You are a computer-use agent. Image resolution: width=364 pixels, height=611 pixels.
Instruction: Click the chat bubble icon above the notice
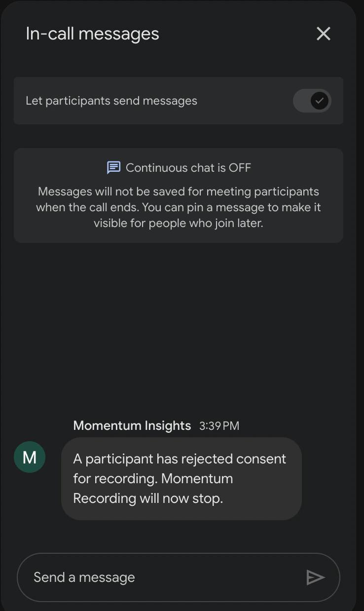pyautogui.click(x=113, y=167)
